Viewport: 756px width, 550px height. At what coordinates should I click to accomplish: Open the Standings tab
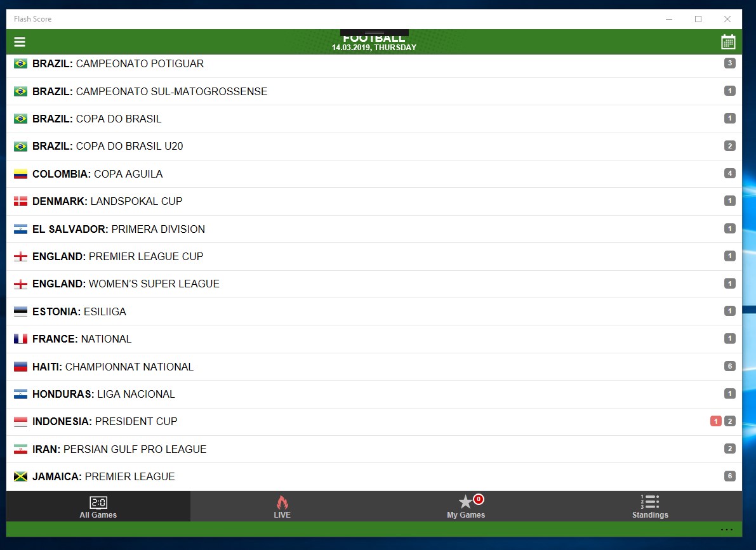point(650,506)
